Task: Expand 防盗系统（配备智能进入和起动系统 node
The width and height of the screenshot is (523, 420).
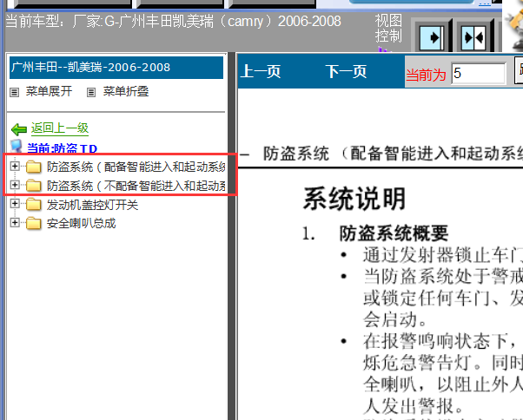Action: click(x=15, y=166)
